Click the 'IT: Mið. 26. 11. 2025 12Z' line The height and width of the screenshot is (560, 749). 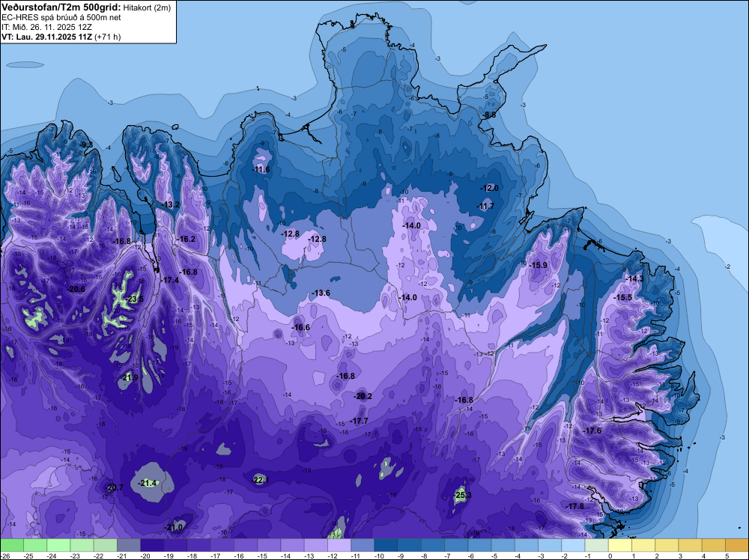pyautogui.click(x=46, y=27)
